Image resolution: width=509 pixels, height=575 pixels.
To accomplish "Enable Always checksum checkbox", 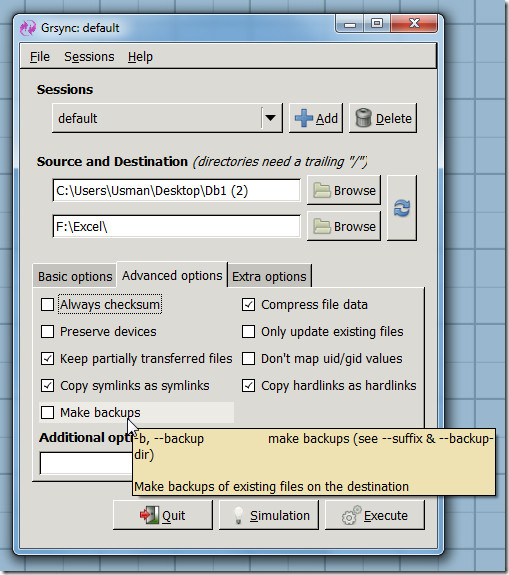I will coord(47,304).
